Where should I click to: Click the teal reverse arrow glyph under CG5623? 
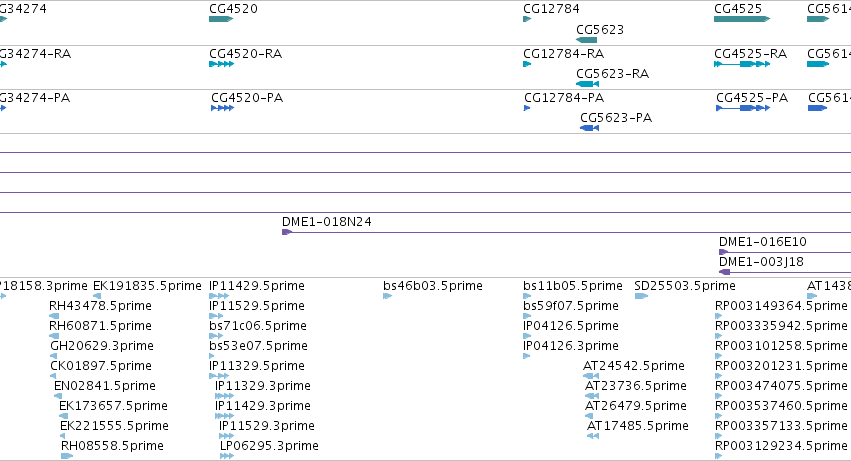click(586, 40)
